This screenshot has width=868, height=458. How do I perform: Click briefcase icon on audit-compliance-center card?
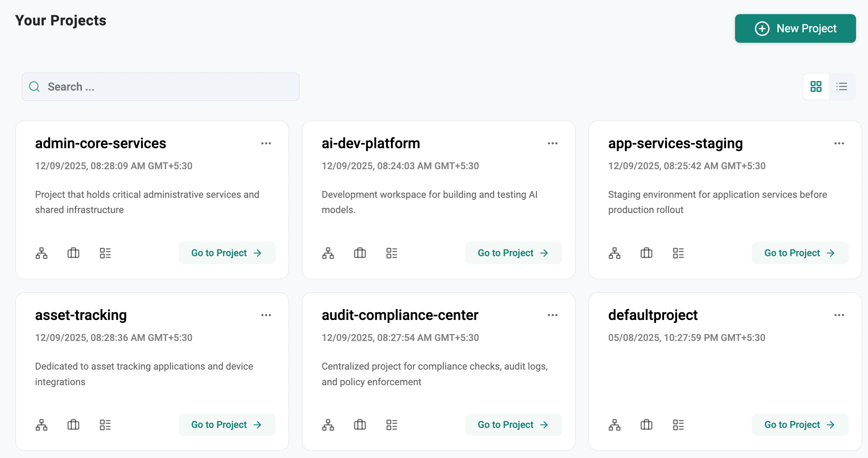pyautogui.click(x=360, y=425)
